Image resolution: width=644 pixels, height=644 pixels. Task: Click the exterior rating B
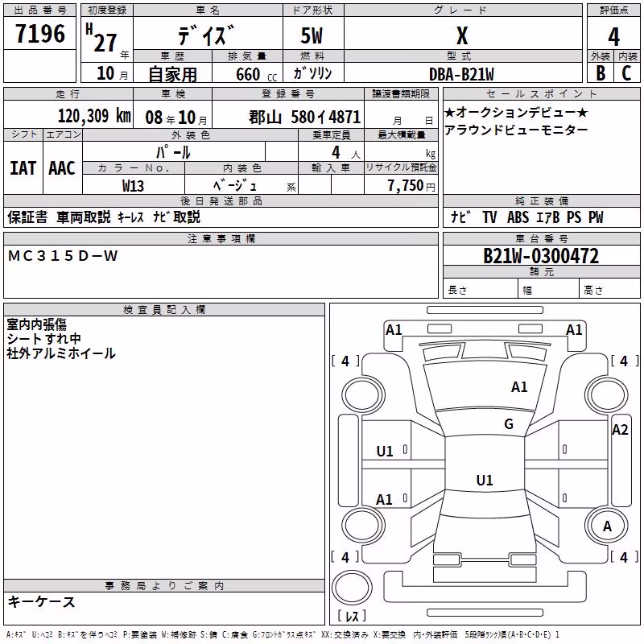pyautogui.click(x=601, y=73)
